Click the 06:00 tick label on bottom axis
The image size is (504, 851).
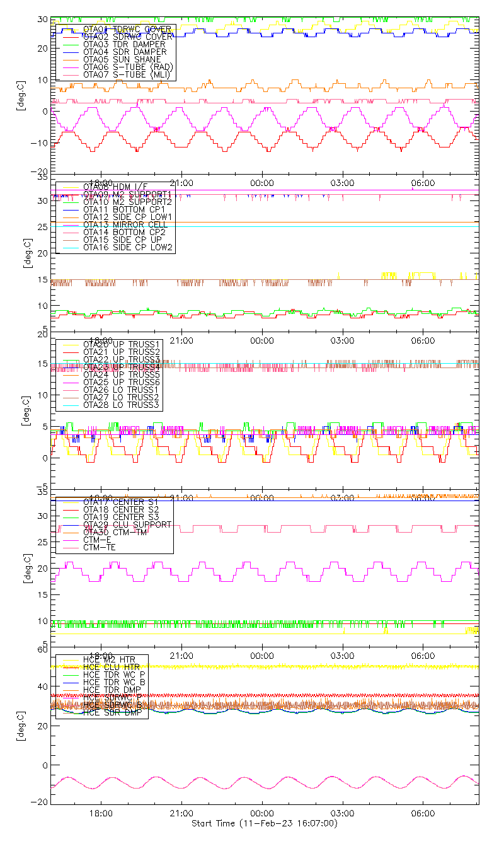point(423,814)
